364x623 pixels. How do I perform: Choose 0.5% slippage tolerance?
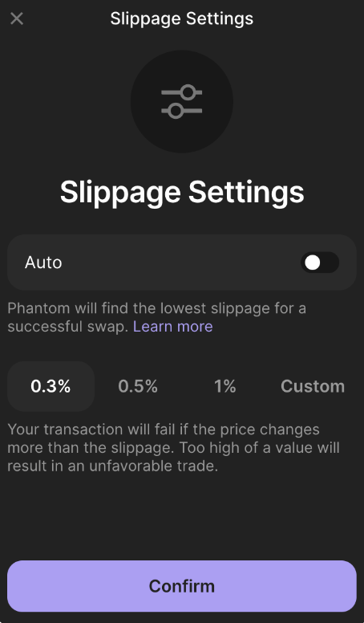click(138, 386)
